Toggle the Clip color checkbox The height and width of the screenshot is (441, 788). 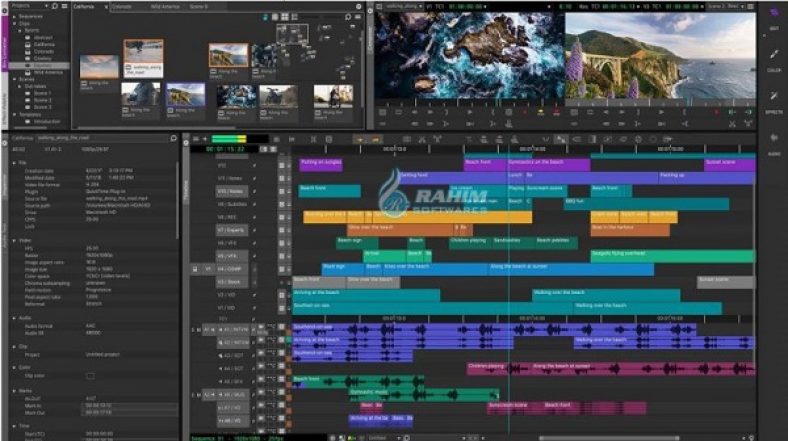90,376
